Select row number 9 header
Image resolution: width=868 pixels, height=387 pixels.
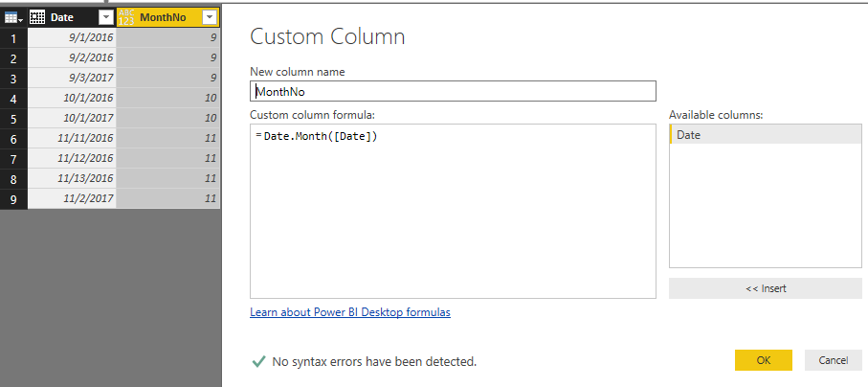(x=13, y=198)
